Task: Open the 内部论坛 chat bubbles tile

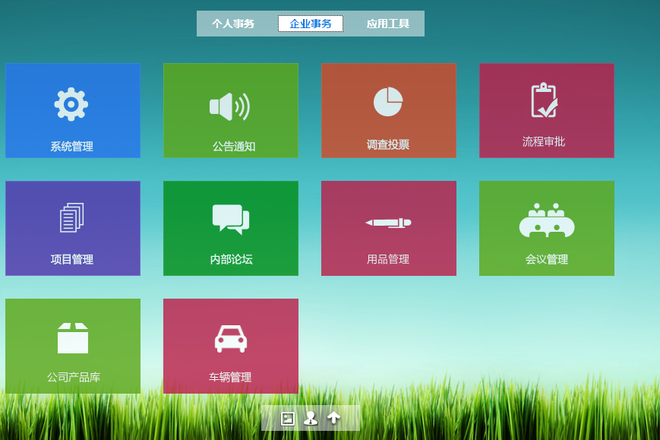Action: [x=230, y=219]
